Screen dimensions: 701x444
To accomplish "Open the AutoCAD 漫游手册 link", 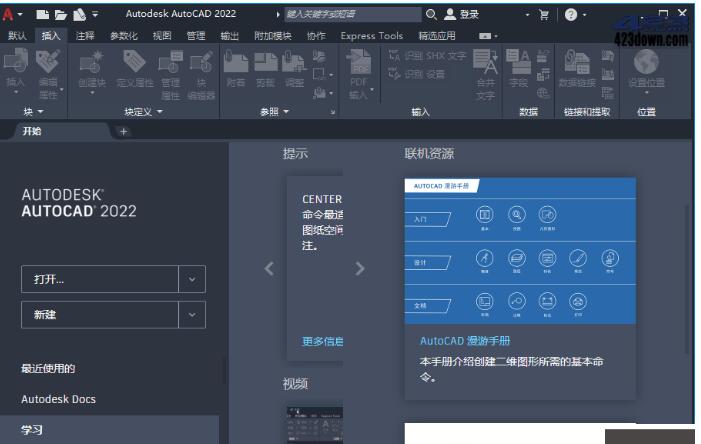I will [465, 341].
